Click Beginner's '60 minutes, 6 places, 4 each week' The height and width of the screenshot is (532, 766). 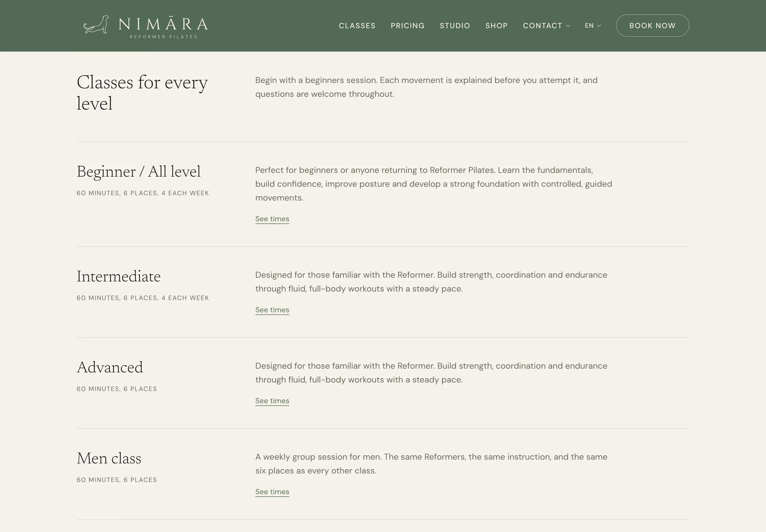coord(143,193)
